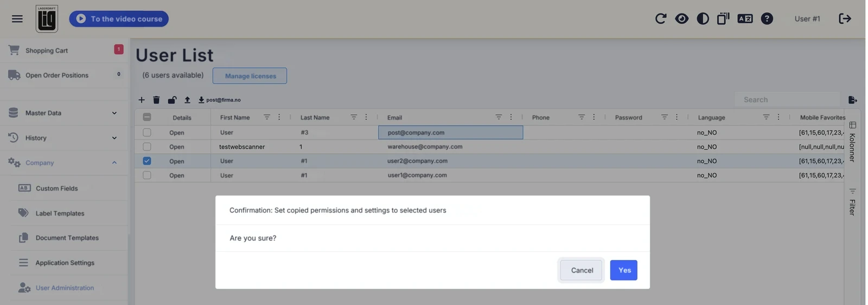Click Last Name column filter icon
The width and height of the screenshot is (868, 305).
(354, 117)
